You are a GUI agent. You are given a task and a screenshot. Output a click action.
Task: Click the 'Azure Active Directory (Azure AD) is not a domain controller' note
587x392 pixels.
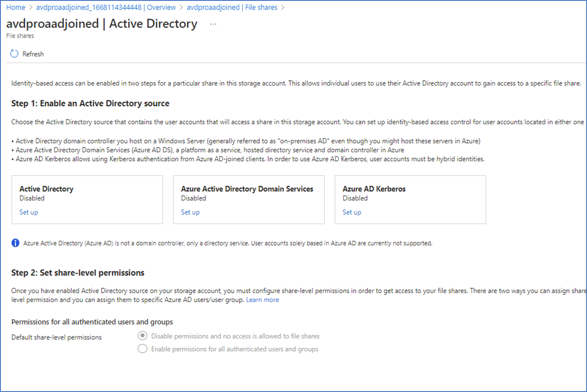[228, 243]
